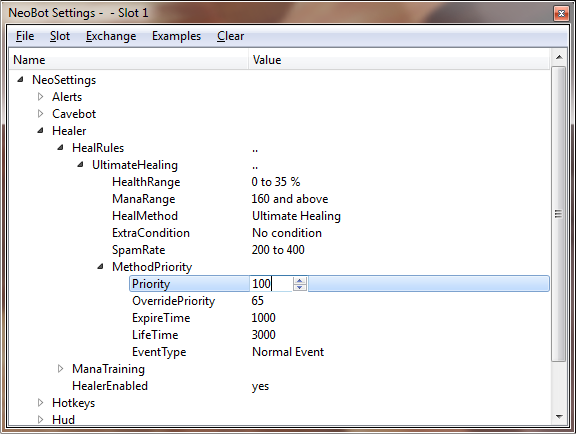This screenshot has width=576, height=434.
Task: Click the '0 to 35 %' value
Action: pyautogui.click(x=276, y=182)
